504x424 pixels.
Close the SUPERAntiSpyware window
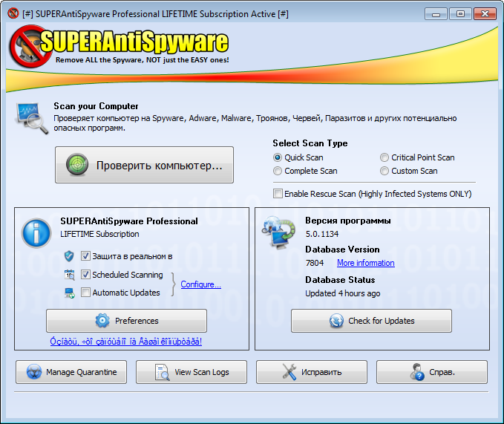(x=485, y=14)
